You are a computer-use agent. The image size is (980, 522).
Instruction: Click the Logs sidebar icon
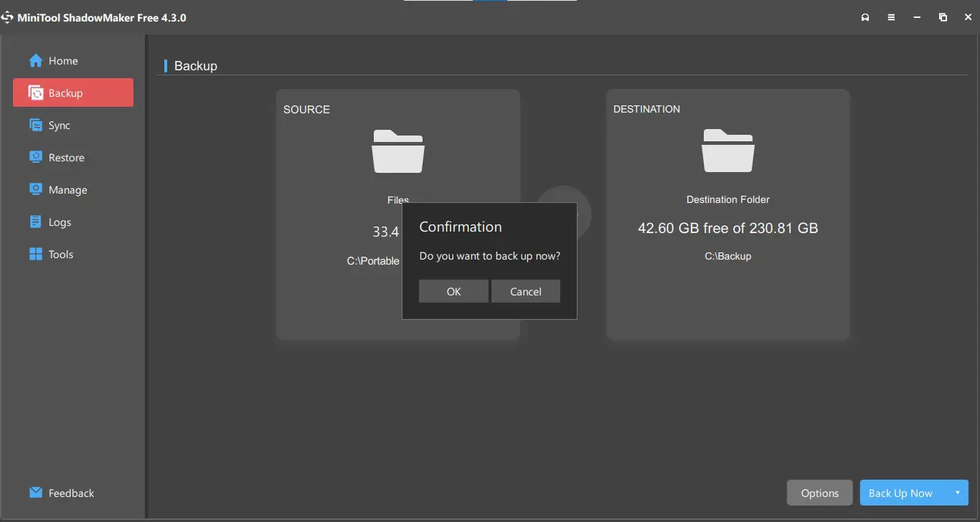[x=36, y=222]
